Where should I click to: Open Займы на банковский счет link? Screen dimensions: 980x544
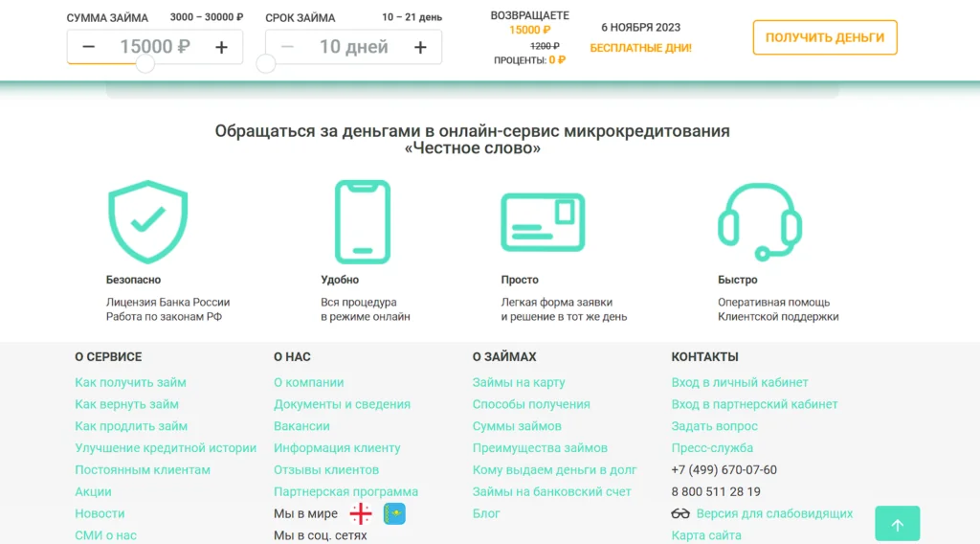click(552, 491)
